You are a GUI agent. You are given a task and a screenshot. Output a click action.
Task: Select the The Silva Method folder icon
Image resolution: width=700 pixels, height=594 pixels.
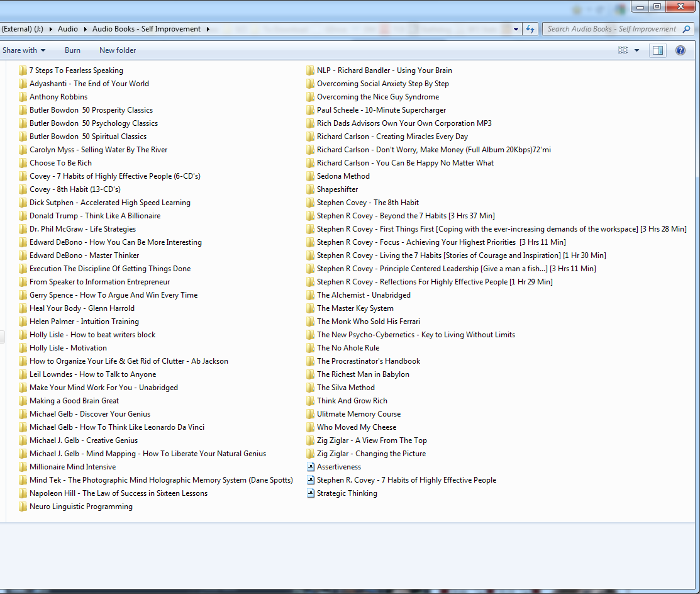(311, 388)
